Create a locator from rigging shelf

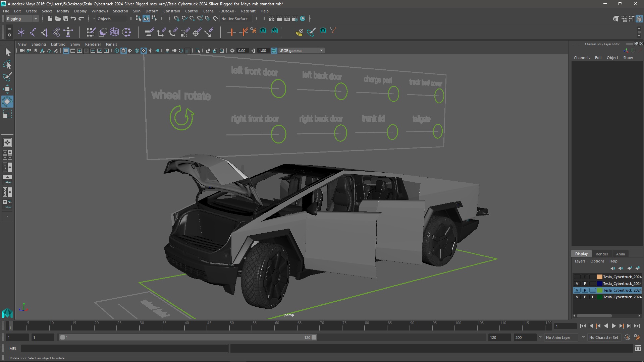(x=21, y=32)
